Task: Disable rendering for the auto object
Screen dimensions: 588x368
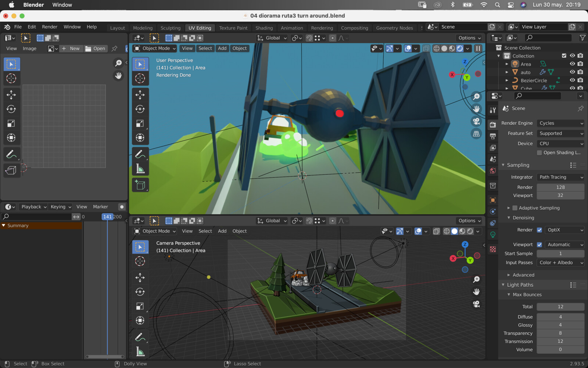Action: (580, 72)
